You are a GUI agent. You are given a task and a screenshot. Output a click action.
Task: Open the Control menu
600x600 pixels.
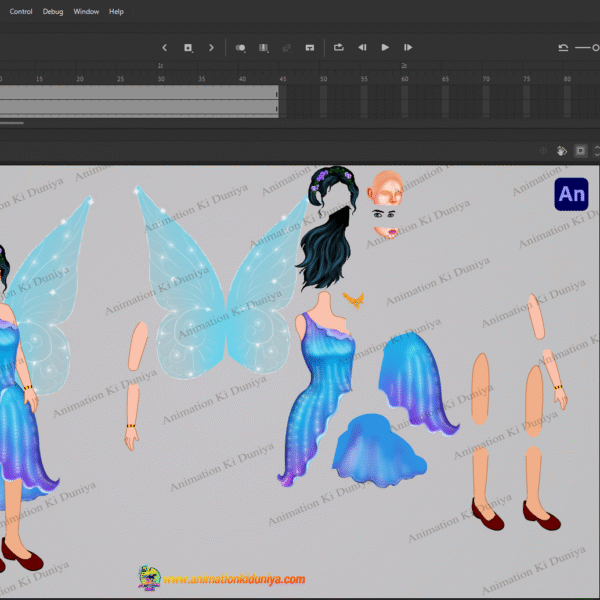[21, 11]
